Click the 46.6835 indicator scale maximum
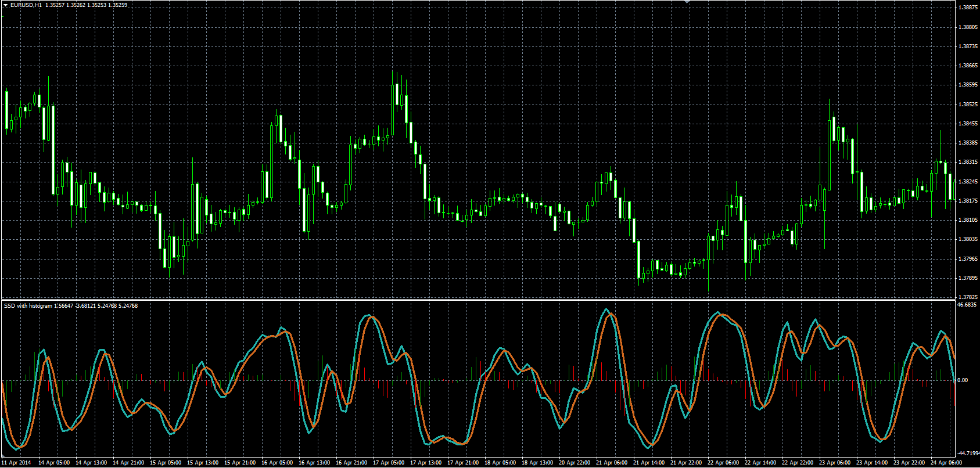The height and width of the screenshot is (468, 980). 967,304
